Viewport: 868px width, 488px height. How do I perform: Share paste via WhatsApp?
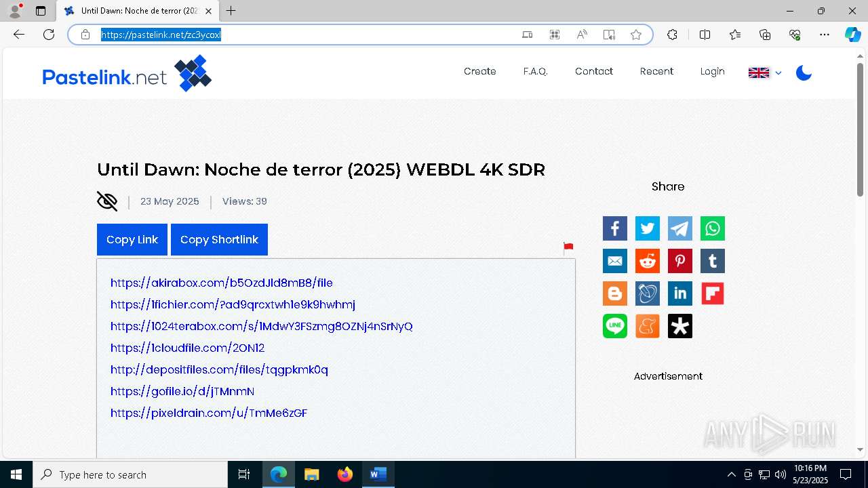coord(713,228)
